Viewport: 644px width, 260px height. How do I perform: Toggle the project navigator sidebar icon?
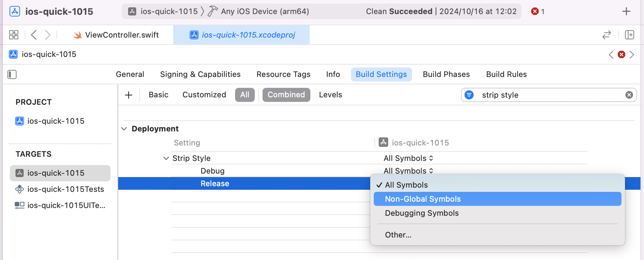pos(12,74)
